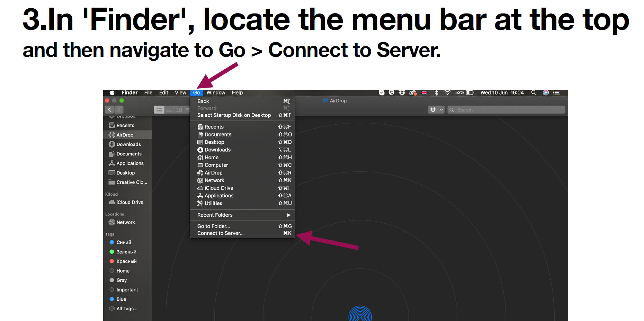Open Desktop in the Finder sidebar
This screenshot has width=644, height=321.
coord(127,173)
